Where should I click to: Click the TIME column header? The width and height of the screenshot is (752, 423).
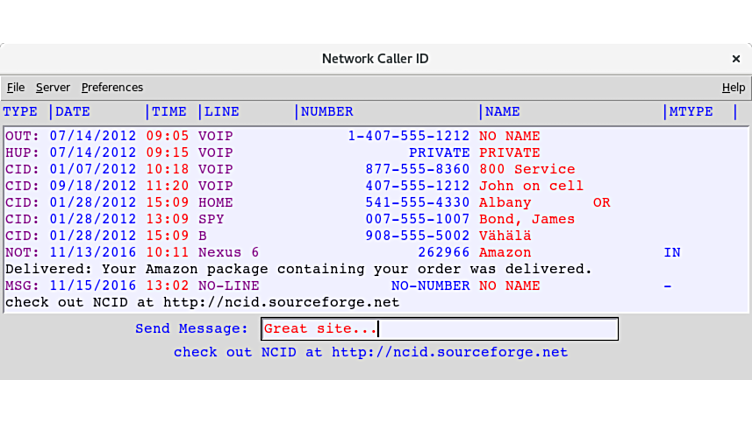tap(169, 112)
